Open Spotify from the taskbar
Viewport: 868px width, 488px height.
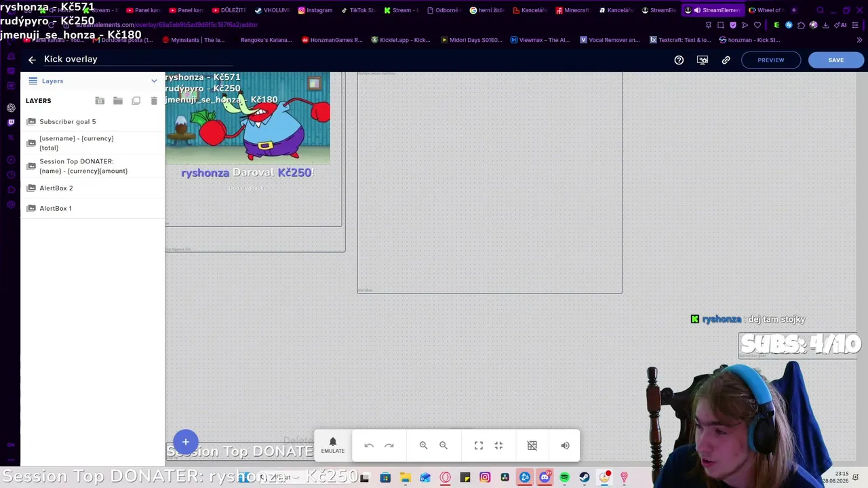tap(564, 478)
